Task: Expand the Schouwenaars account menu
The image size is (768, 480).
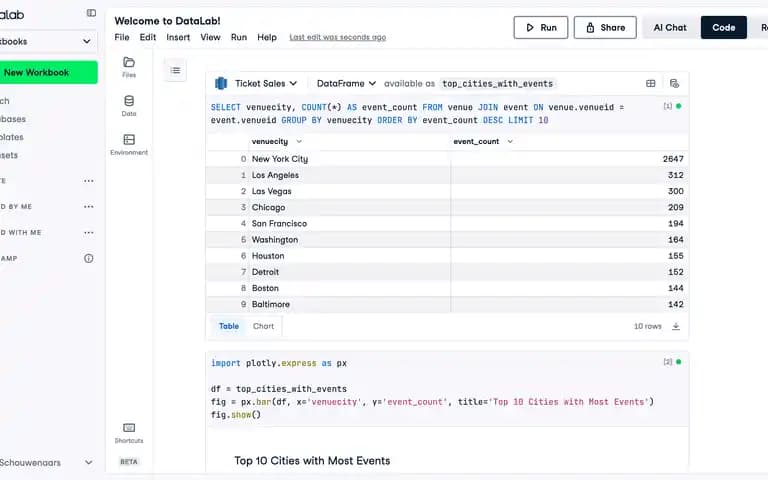Action: 89,462
